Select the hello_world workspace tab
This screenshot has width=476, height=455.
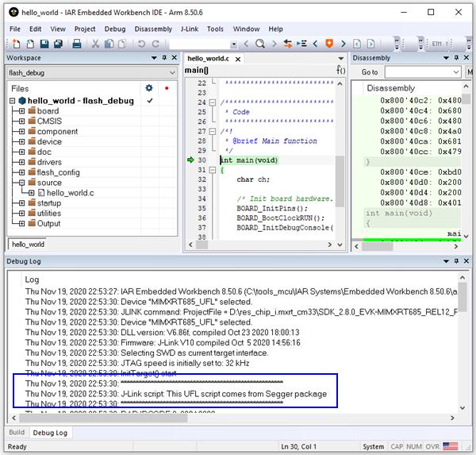(28, 244)
